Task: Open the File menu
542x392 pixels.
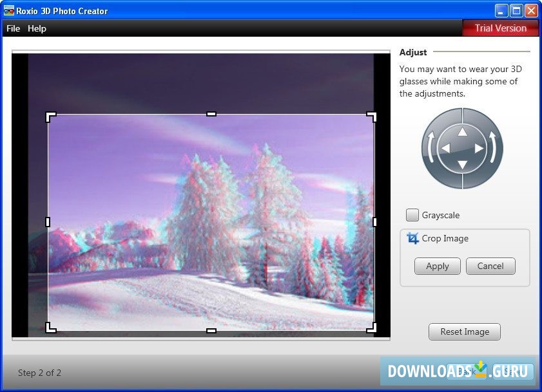Action: point(12,28)
